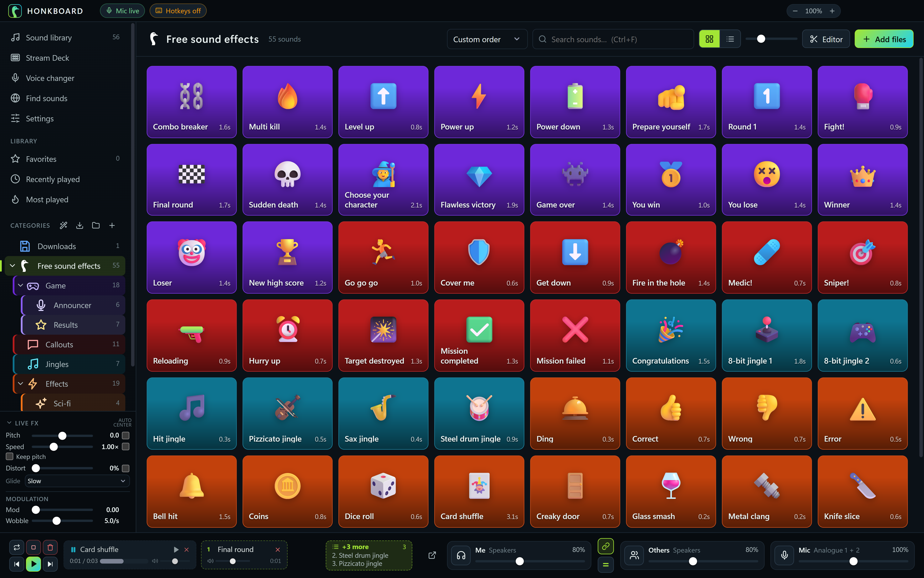This screenshot has height=578, width=924.
Task: Click the magic wand icon next to Categories
Action: tap(63, 226)
